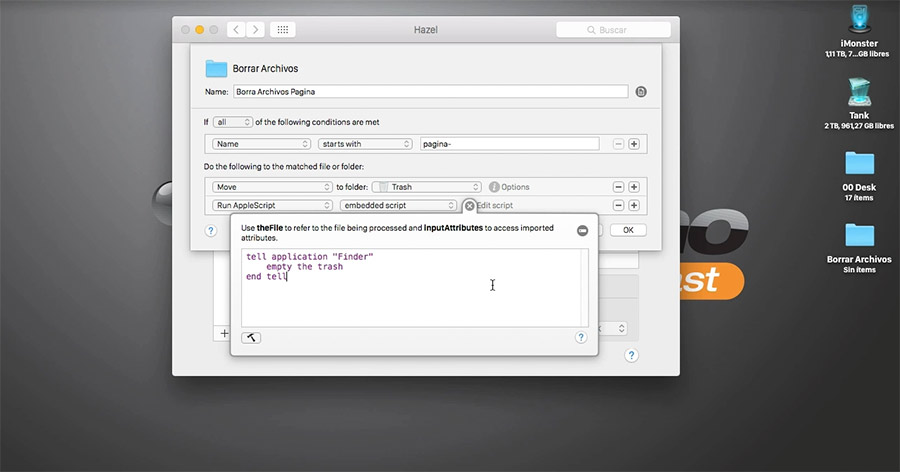Open the 'starts with' operator dropdown
Image resolution: width=900 pixels, height=472 pixels.
(365, 144)
